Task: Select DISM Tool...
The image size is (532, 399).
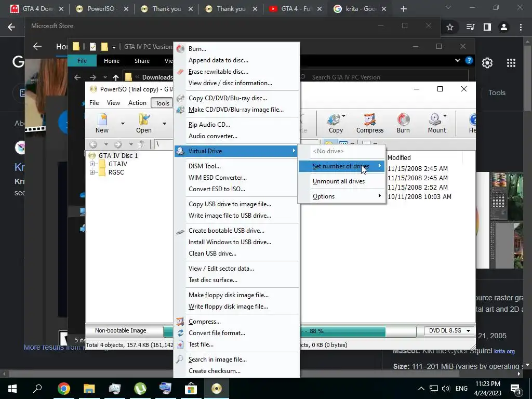Action: [237, 166]
